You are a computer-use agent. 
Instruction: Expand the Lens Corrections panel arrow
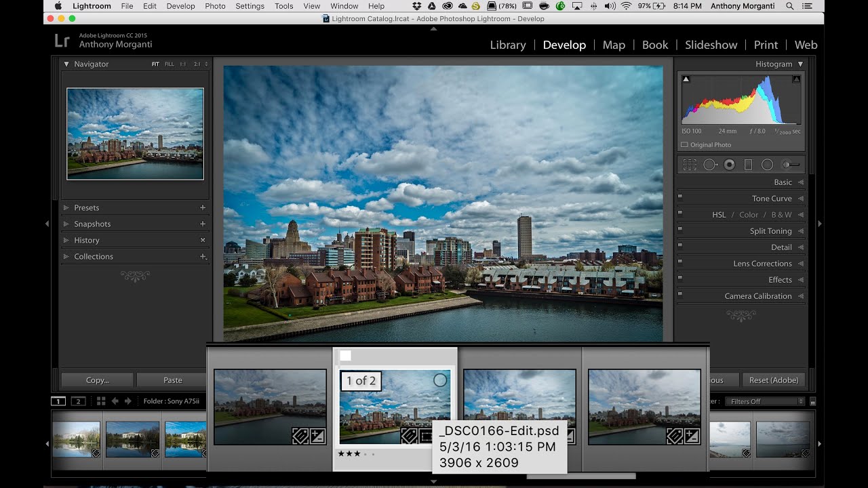click(801, 264)
